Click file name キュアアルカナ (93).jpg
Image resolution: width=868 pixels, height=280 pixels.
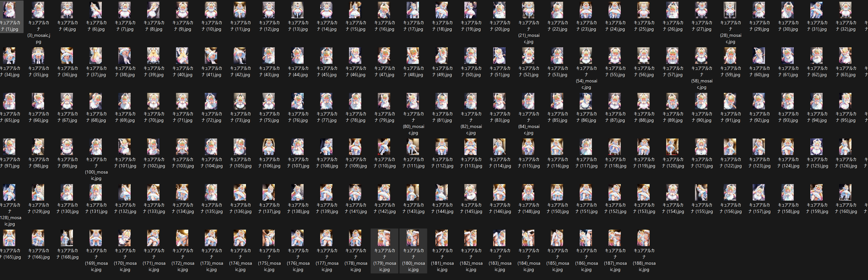(x=788, y=117)
